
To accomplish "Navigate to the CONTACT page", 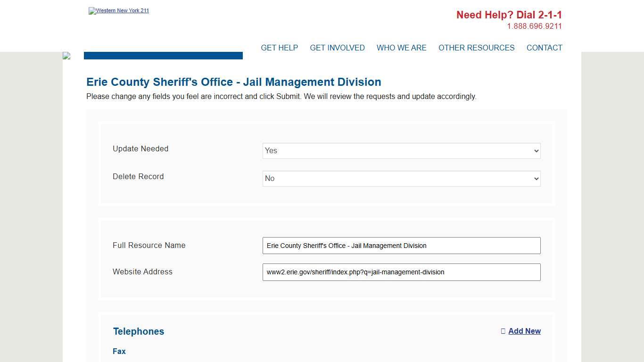I will tap(544, 48).
